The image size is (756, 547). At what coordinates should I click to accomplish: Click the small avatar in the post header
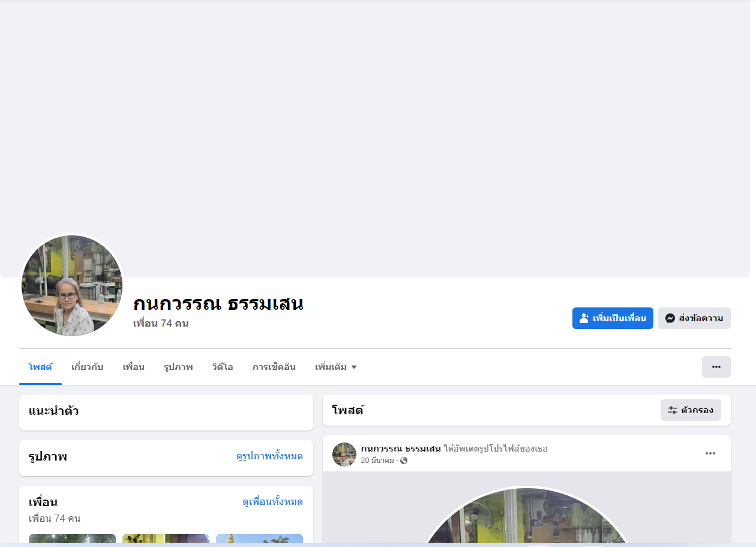click(x=344, y=455)
